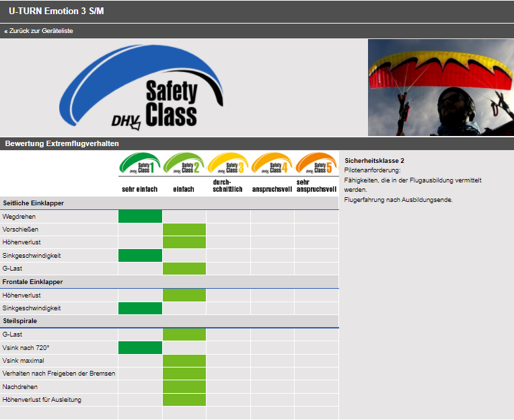Image resolution: width=514 pixels, height=420 pixels.
Task: Click the Safety Class 2 badge icon
Action: click(x=184, y=163)
